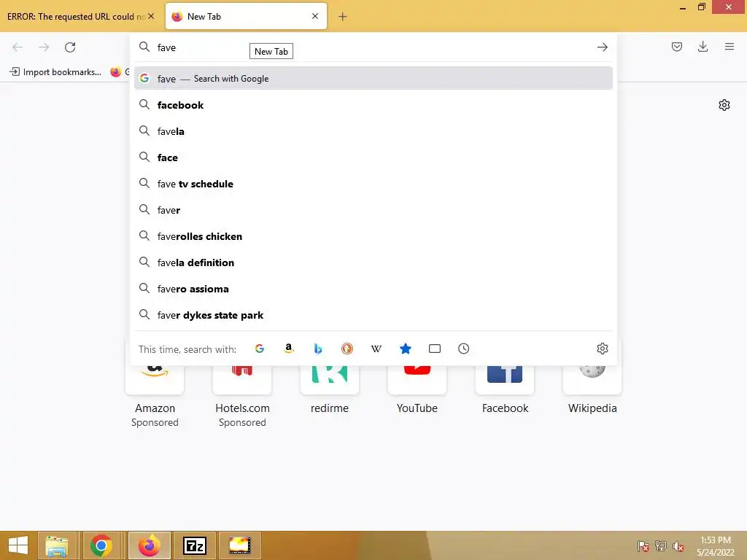Open the Downloads toolbar icon
The width and height of the screenshot is (747, 560).
[703, 47]
